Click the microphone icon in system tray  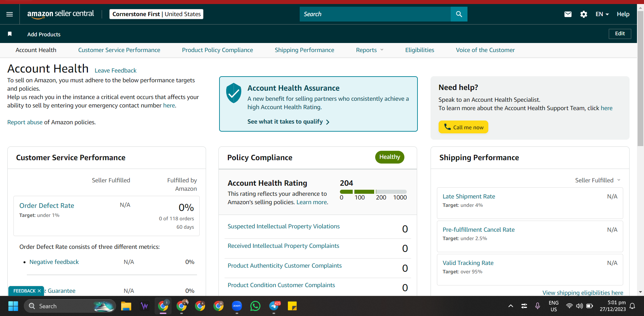(537, 306)
